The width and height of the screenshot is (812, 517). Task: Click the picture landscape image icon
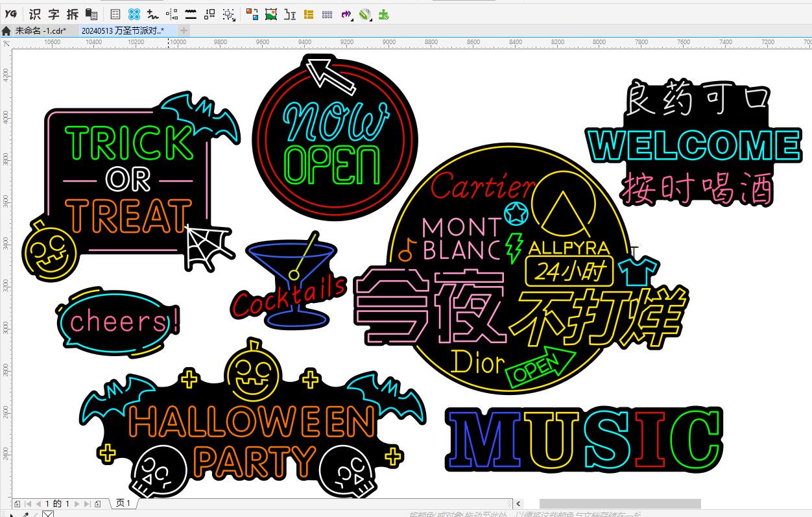pos(271,14)
